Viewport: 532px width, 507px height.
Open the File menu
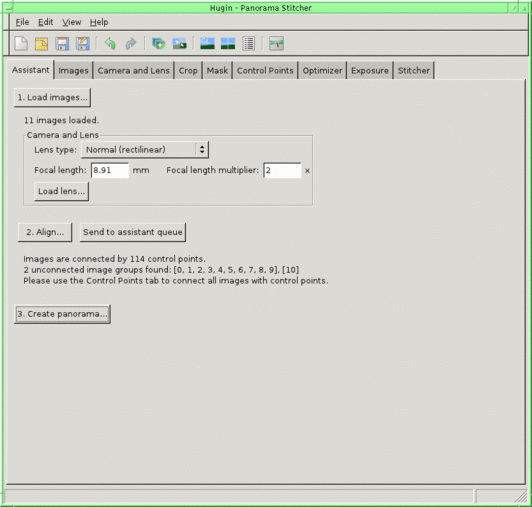tap(22, 22)
